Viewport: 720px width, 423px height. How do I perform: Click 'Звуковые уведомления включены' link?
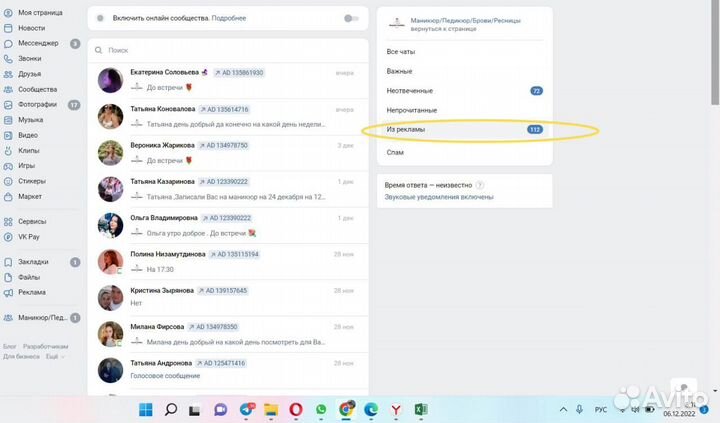[x=438, y=197]
